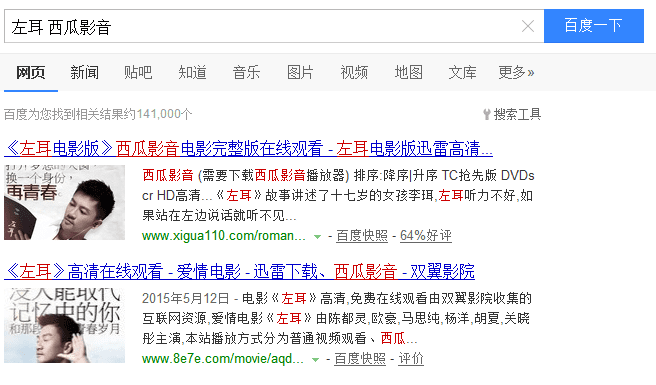Screen dimensions: 656x385
Task: Open www.8e7e.com URL link
Action: point(223,359)
